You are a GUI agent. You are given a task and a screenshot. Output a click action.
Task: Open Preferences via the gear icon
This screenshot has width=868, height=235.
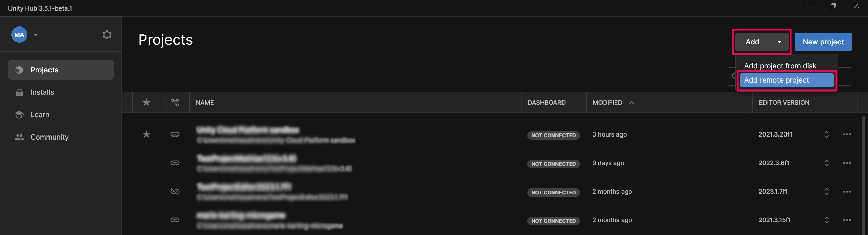[x=107, y=35]
